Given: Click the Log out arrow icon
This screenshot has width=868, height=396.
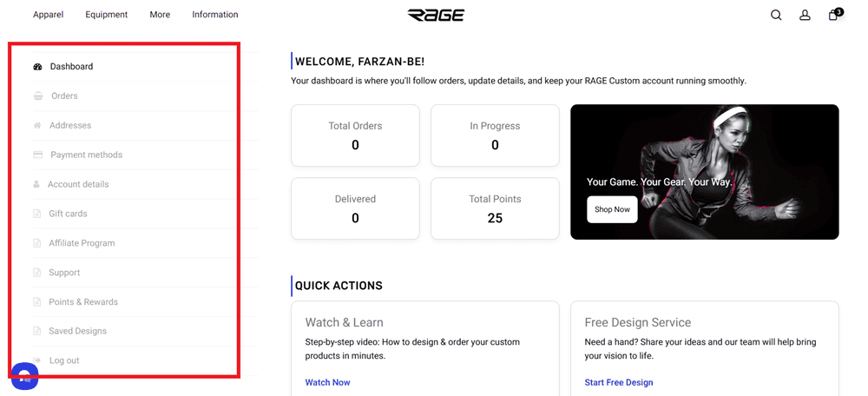Looking at the screenshot, I should (x=37, y=360).
